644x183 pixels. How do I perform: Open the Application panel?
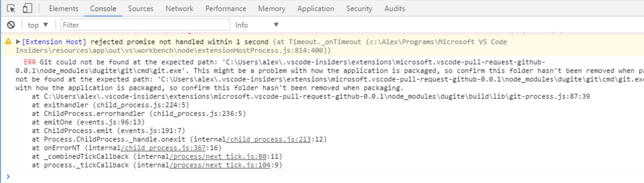315,8
